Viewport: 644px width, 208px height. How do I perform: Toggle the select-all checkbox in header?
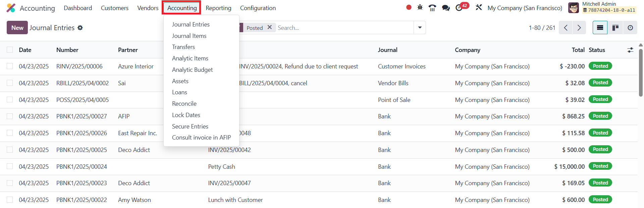[10, 50]
